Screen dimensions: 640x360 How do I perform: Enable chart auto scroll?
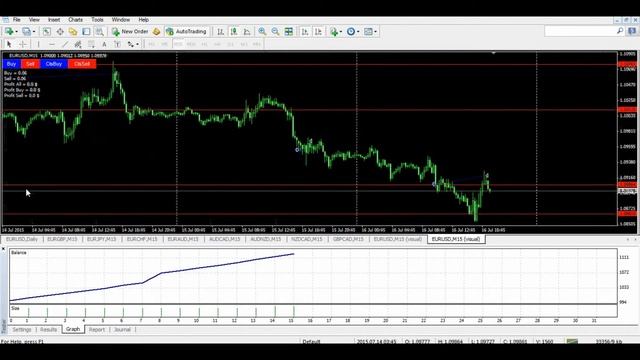point(305,31)
